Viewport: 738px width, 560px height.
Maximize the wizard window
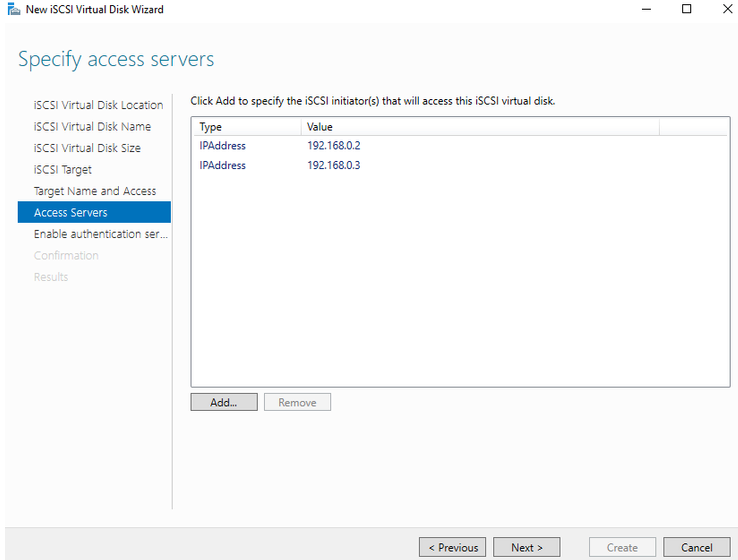[x=686, y=9]
